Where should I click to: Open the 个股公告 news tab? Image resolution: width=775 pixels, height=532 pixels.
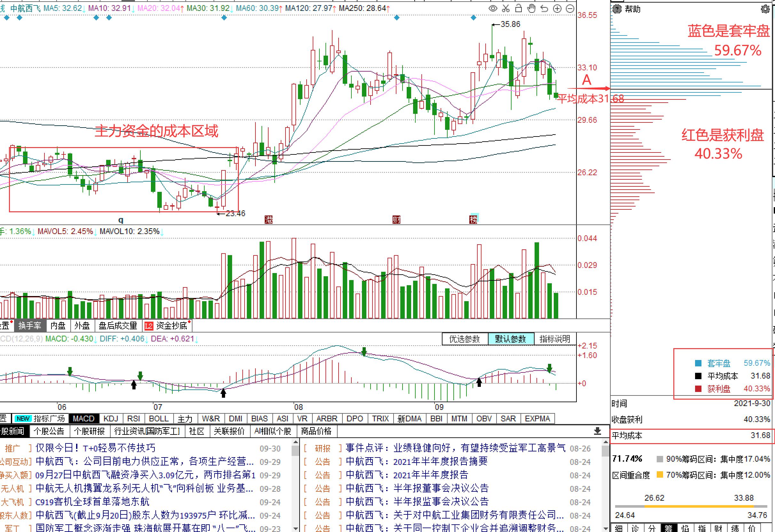click(49, 431)
